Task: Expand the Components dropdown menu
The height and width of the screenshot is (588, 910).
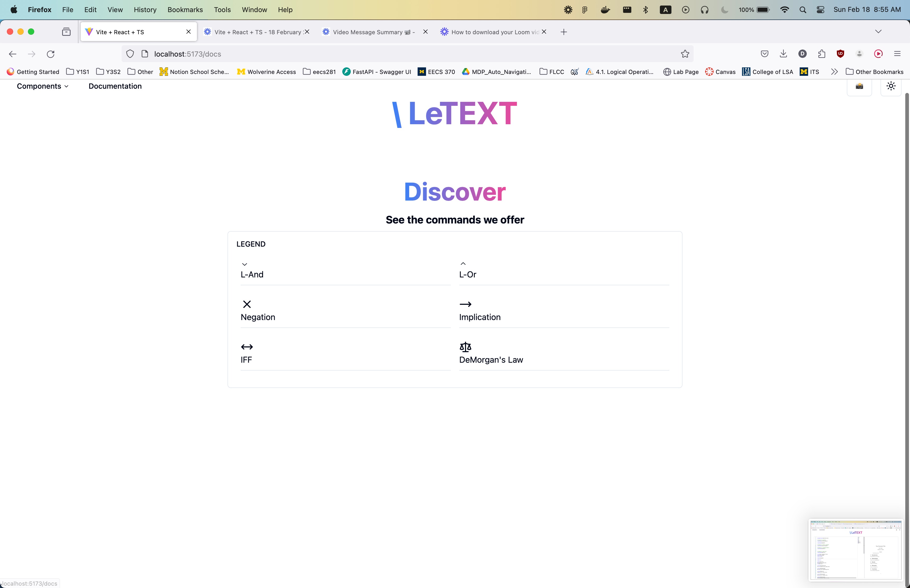Action: [43, 86]
